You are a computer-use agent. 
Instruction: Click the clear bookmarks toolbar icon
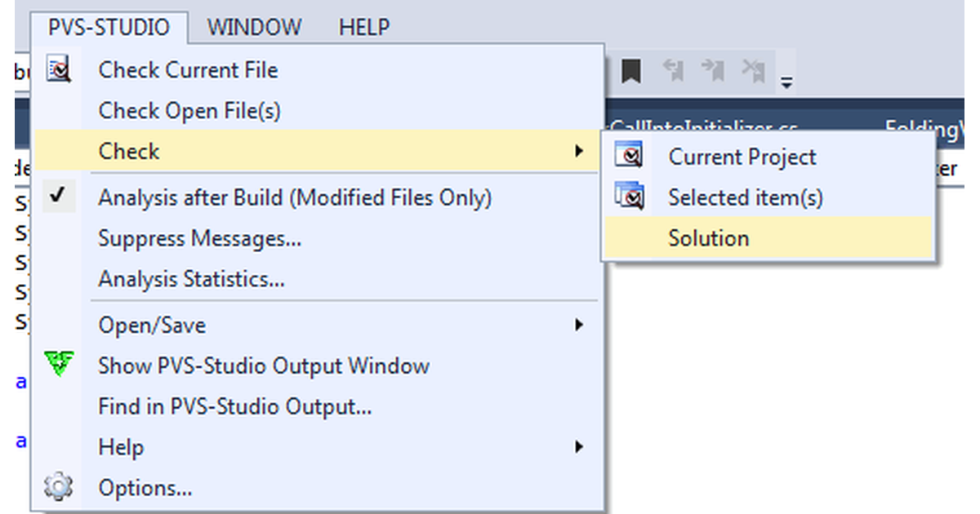point(755,70)
